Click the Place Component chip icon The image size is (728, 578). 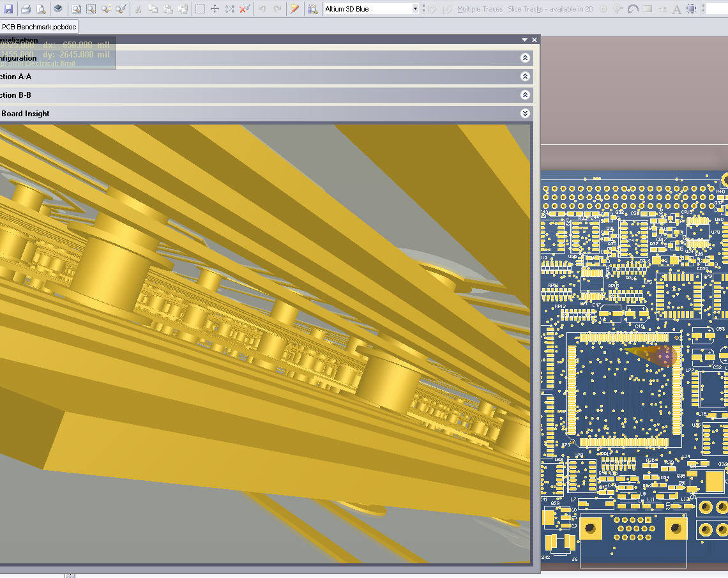click(x=692, y=8)
